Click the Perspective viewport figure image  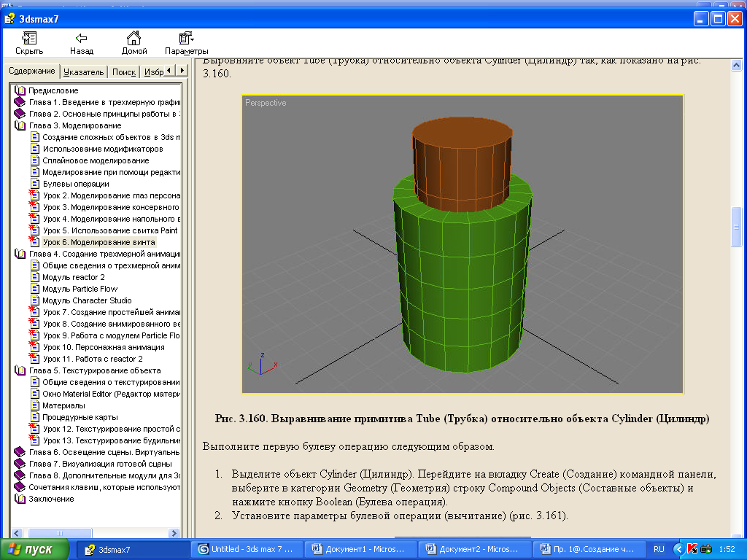pyautogui.click(x=462, y=244)
